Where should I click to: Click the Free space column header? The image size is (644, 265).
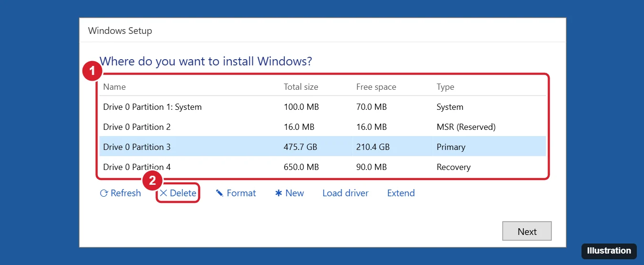coord(376,87)
